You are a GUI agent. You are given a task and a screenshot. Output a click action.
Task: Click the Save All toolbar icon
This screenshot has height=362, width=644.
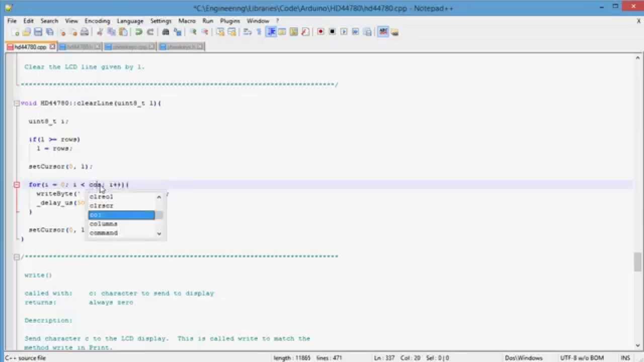coord(49,32)
